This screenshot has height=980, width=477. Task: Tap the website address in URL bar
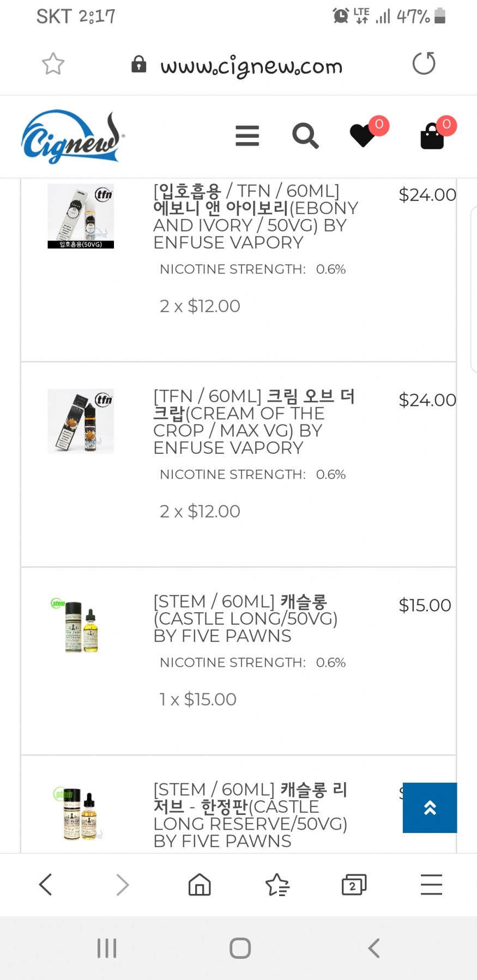point(251,66)
